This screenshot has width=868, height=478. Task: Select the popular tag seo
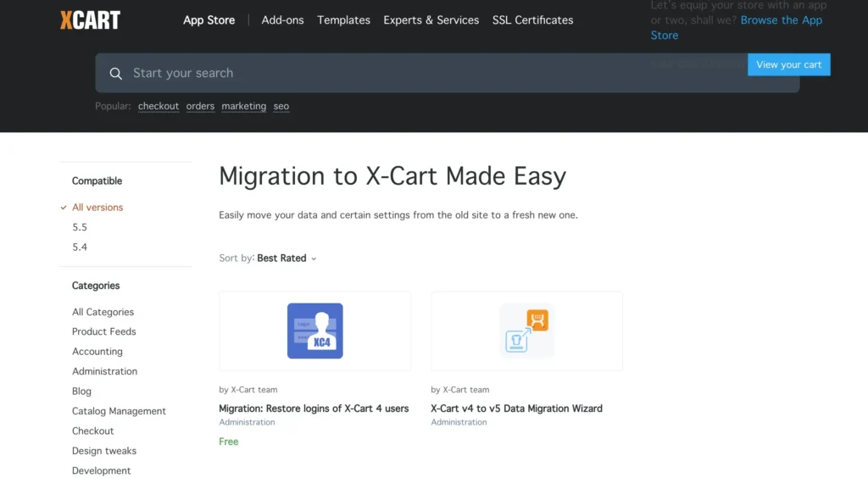(x=281, y=106)
